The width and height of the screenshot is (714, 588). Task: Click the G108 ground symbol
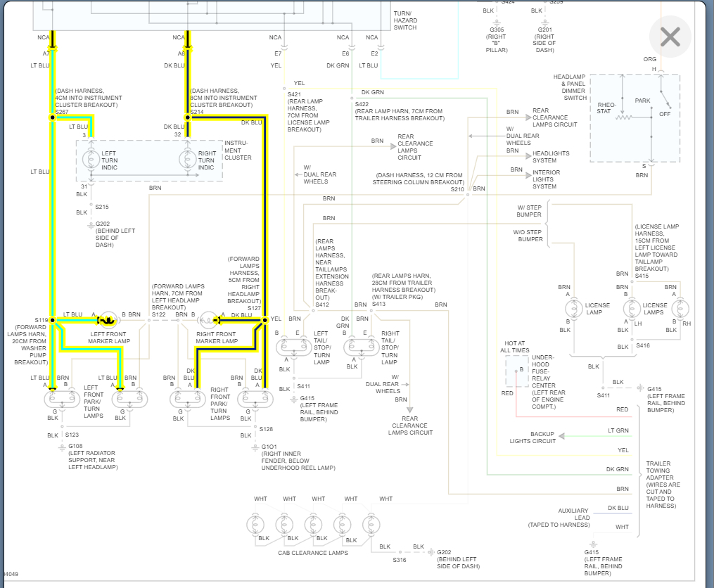[x=63, y=448]
